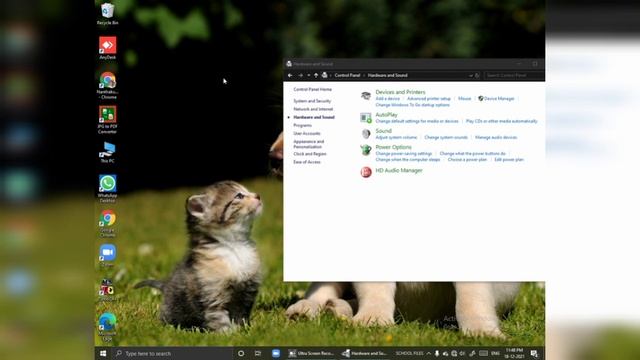
Task: Open User Accounts in the sidebar
Action: pos(307,133)
